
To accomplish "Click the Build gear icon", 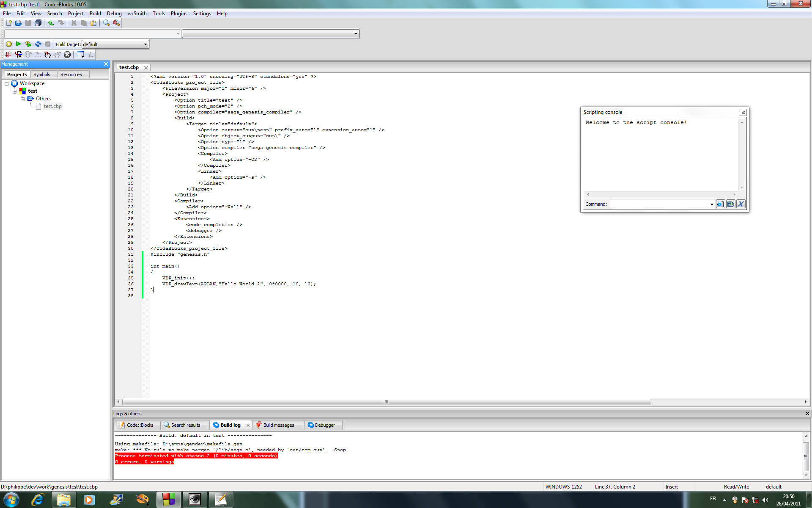I will click(x=8, y=44).
